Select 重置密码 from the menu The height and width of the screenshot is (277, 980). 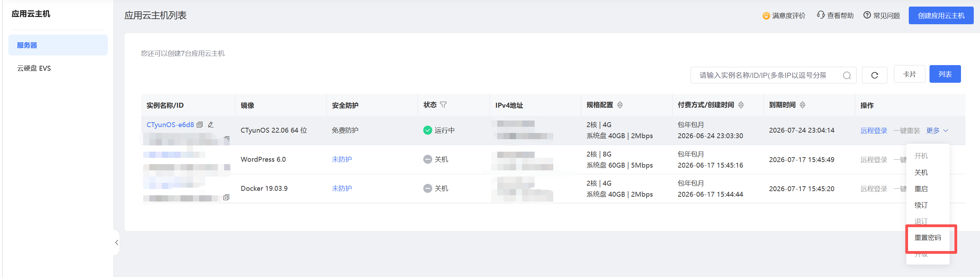pyautogui.click(x=927, y=238)
